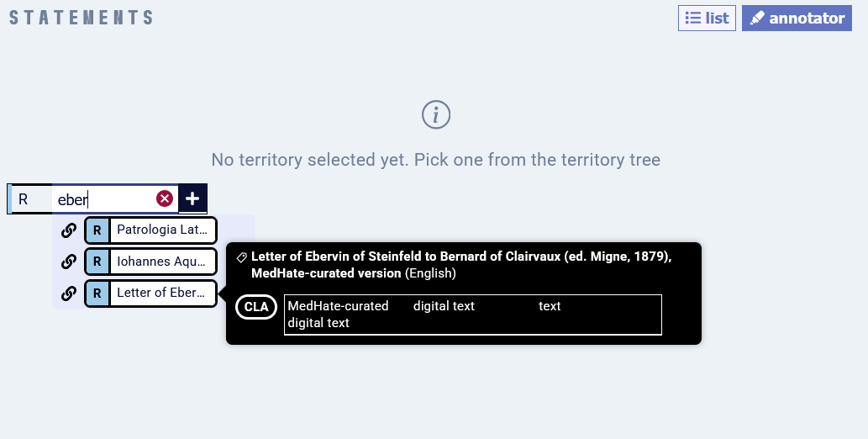Click the R badge of Iohannes Aqu… entry
Image resolution: width=868 pixels, height=439 pixels.
(x=97, y=262)
